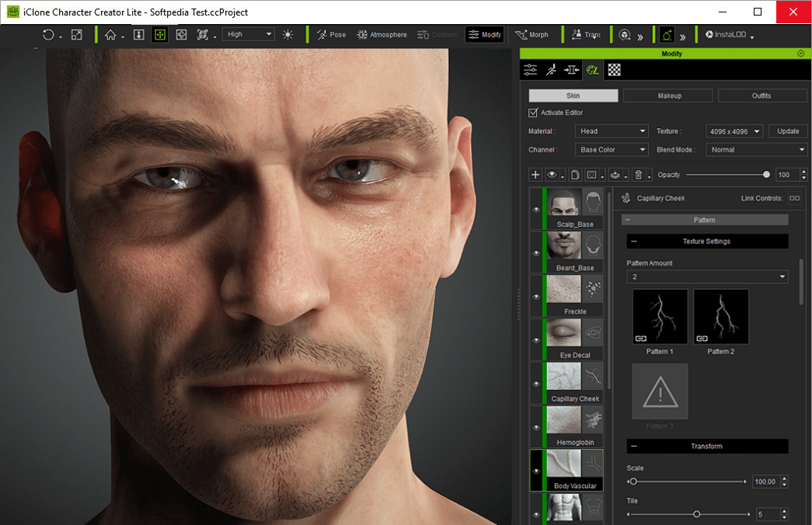Switch to the Makeup tab

tap(669, 96)
